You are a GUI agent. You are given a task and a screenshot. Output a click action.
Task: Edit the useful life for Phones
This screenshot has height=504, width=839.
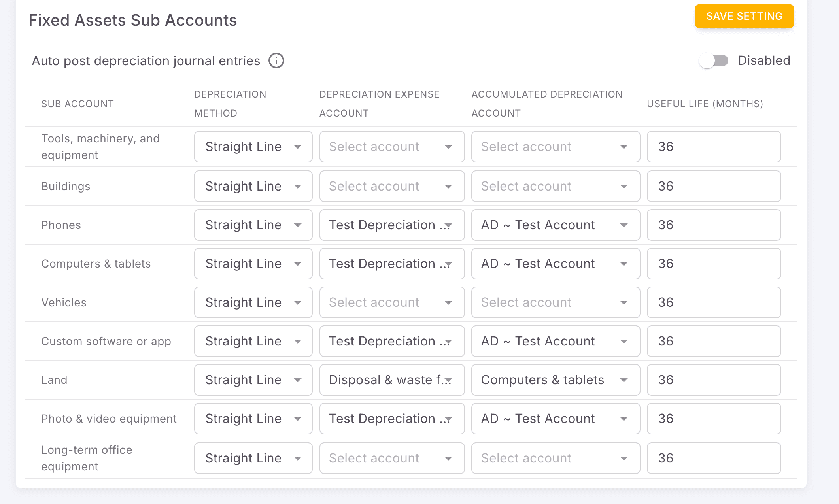[x=713, y=225]
